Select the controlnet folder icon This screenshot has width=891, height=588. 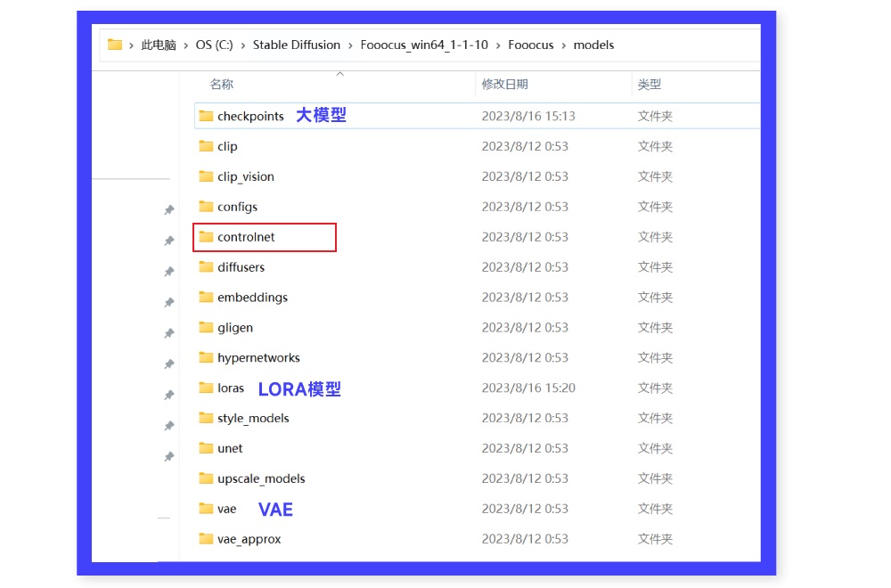click(206, 236)
